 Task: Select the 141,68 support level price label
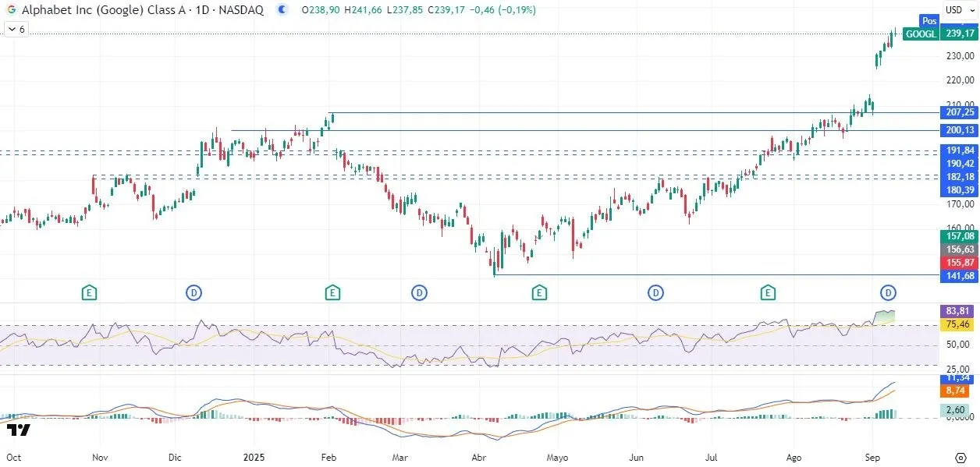click(959, 274)
